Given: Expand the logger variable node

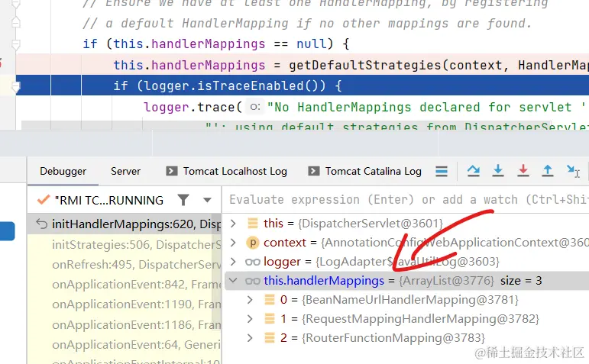Looking at the screenshot, I should (x=233, y=262).
